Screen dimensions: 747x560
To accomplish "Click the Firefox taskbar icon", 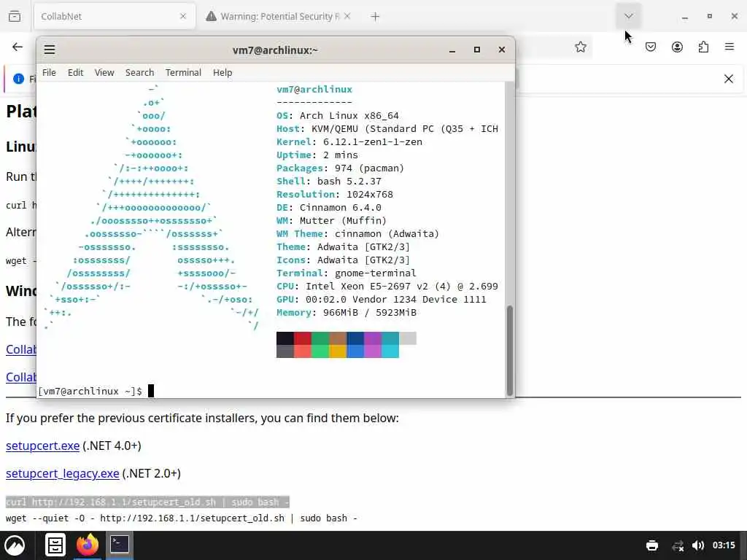I will [x=88, y=545].
